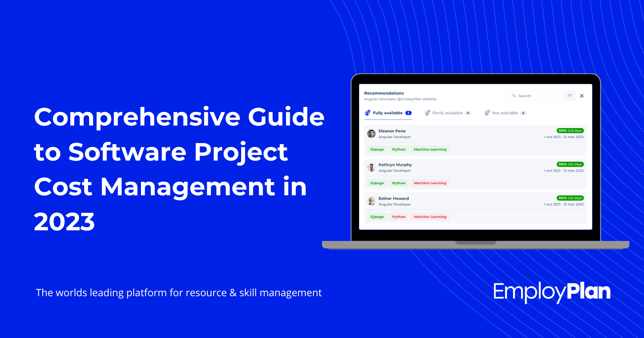Click the count badge 3 on Fully available
This screenshot has width=644, height=338.
click(408, 113)
